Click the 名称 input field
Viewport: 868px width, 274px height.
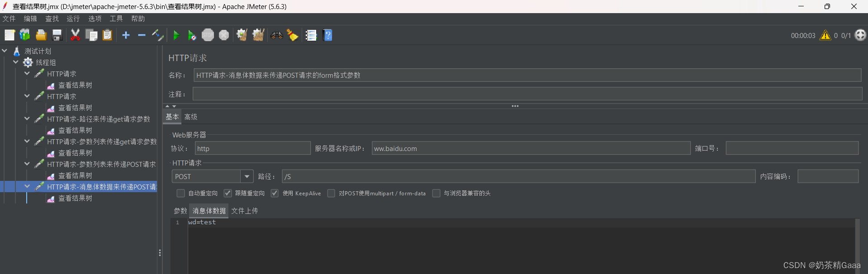pos(527,75)
